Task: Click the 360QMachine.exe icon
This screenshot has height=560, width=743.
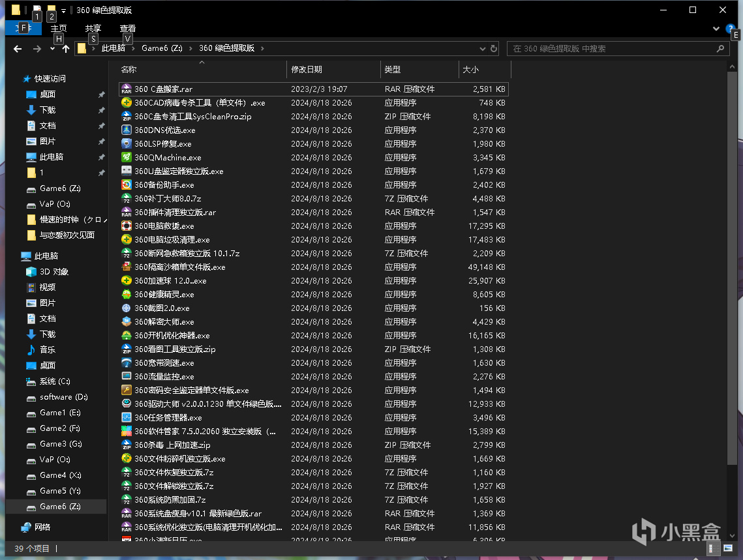Action: click(x=126, y=158)
